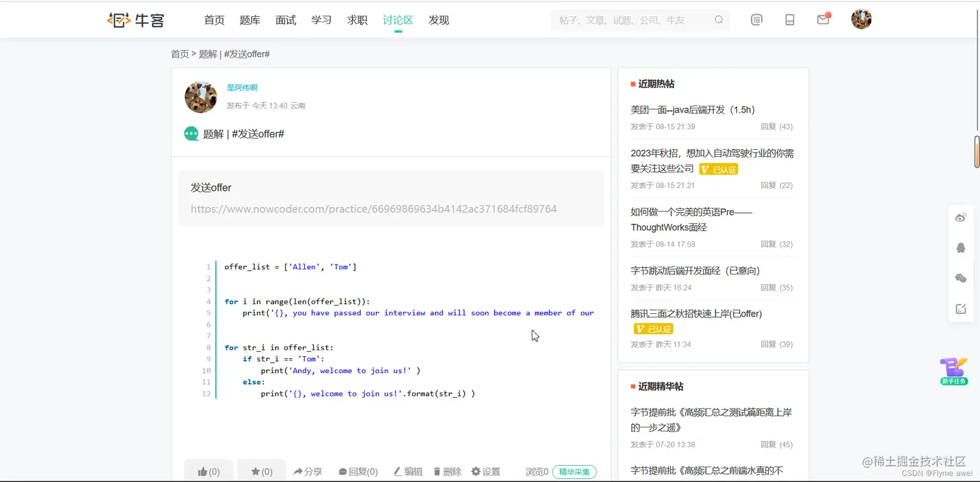Open the user avatar account menu

(x=861, y=19)
